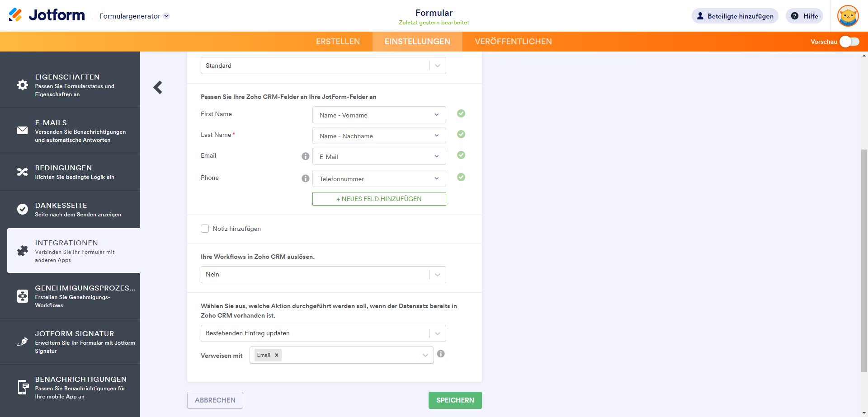
Task: Click the info icon next to Email
Action: 306,156
